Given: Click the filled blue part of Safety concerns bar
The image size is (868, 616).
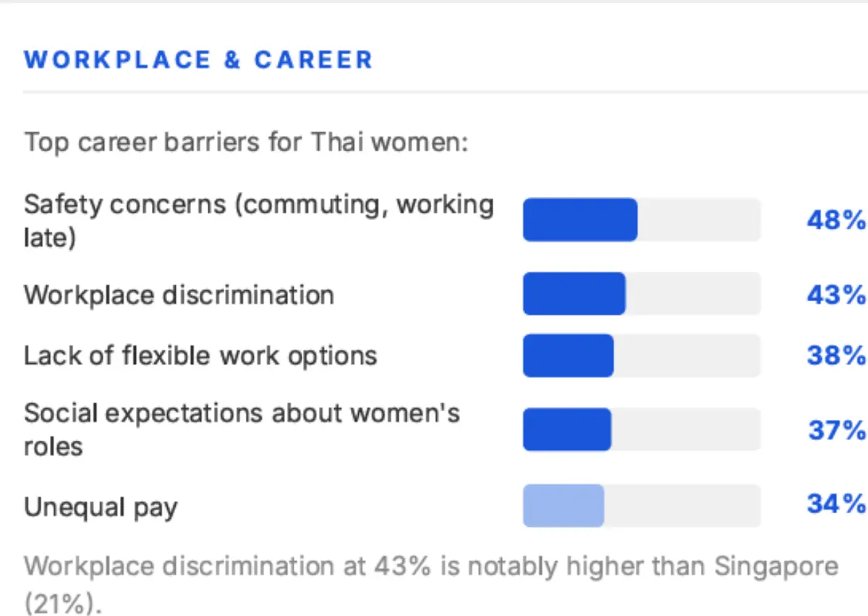Looking at the screenshot, I should click(580, 220).
